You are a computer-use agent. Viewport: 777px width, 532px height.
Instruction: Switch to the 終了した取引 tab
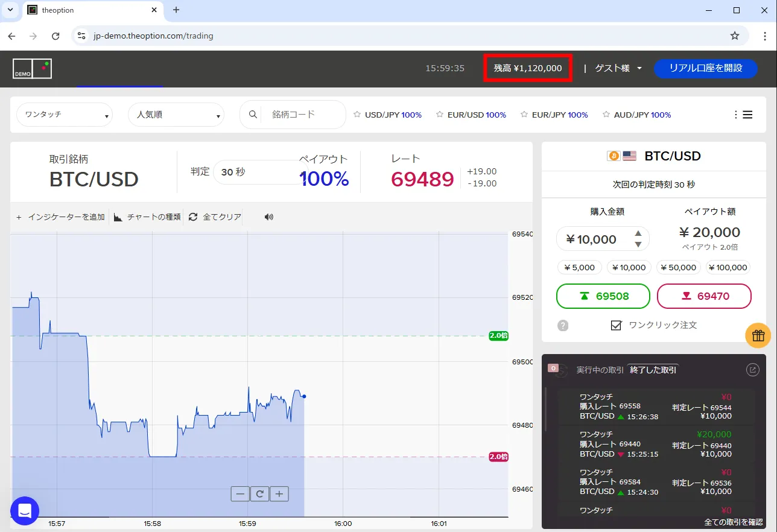tap(653, 370)
